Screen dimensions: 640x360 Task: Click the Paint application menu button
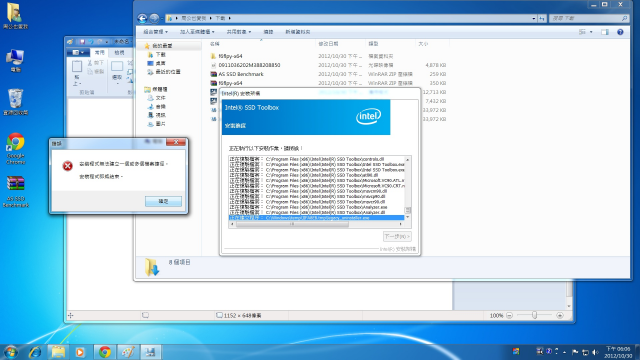(78, 53)
